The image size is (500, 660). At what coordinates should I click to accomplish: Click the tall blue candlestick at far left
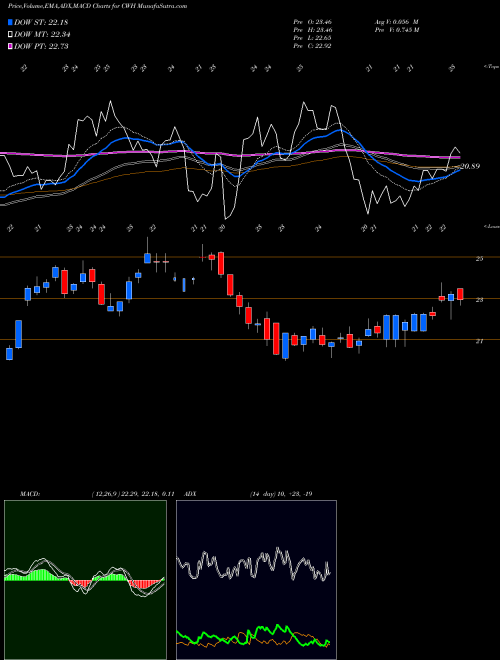pos(19,334)
